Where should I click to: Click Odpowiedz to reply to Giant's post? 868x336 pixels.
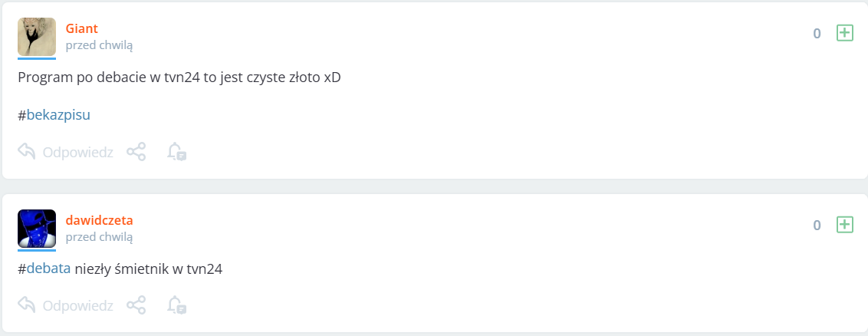pos(77,152)
